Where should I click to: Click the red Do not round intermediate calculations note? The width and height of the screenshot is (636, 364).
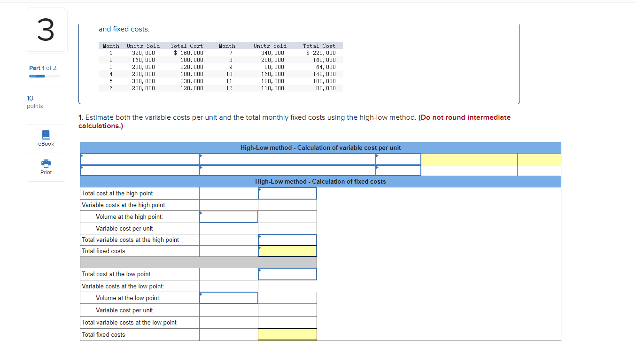[295, 122]
